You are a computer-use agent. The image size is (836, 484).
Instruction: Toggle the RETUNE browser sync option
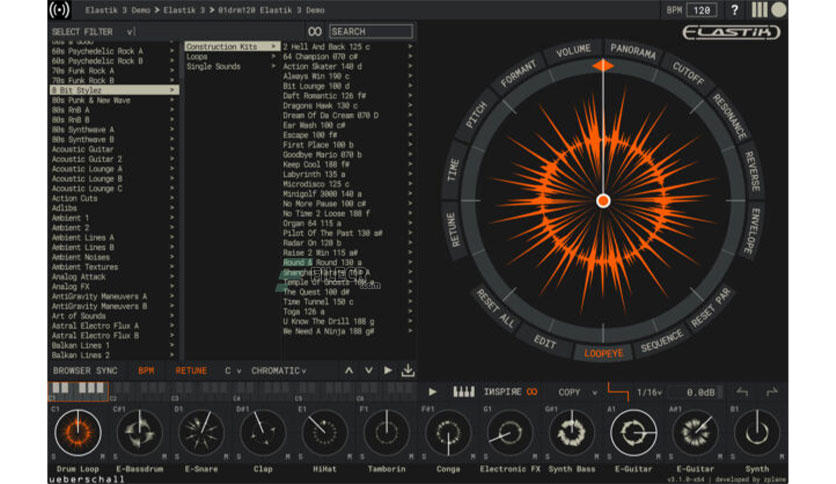pos(191,370)
